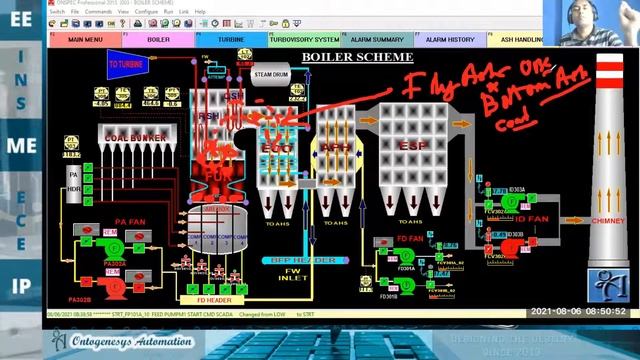Viewport: 640px width, 360px height.
Task: Open the Help menu
Action: pyautogui.click(x=200, y=12)
